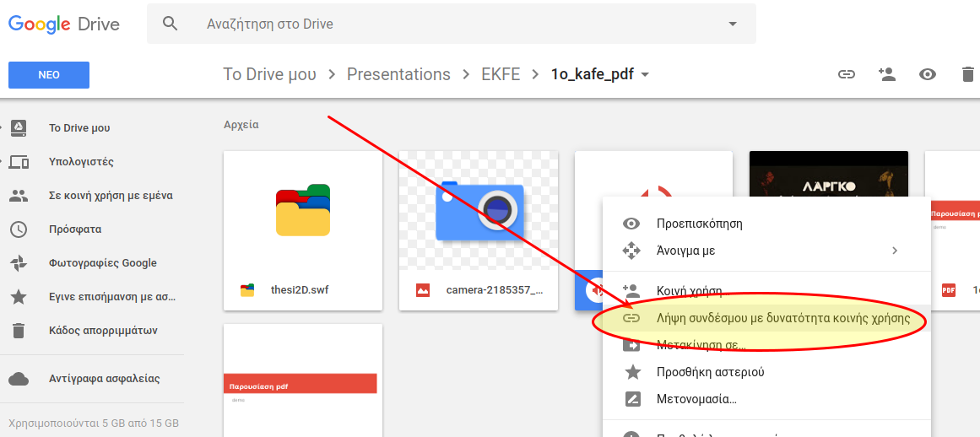This screenshot has height=437, width=980.
Task: Expand 'Το Drive μου' sidebar tree arrow
Action: click(2, 128)
